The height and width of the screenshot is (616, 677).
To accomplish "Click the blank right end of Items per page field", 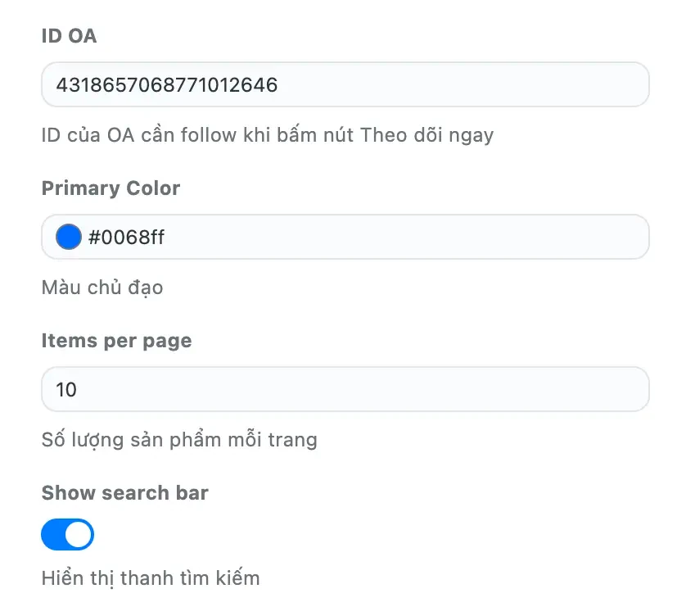I will [x=573, y=389].
